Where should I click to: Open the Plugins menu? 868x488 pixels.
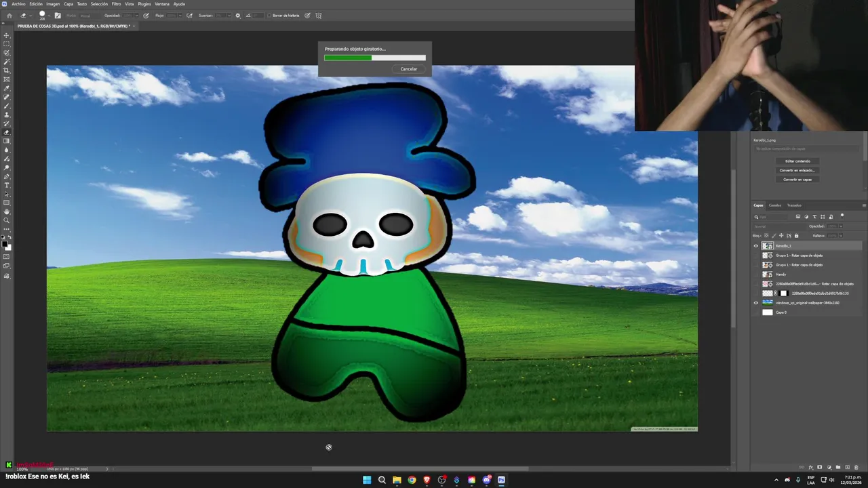coord(144,4)
